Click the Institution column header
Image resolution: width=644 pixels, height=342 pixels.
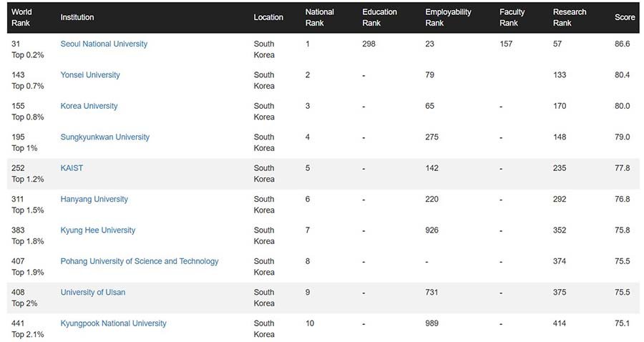[x=77, y=17]
